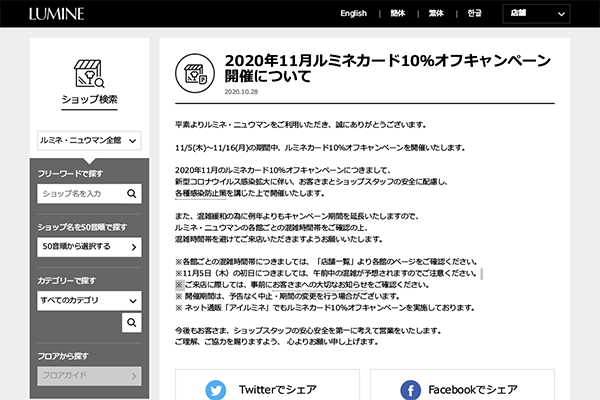Click the article date 2020.10.28
The image size is (600, 400).
[241, 92]
